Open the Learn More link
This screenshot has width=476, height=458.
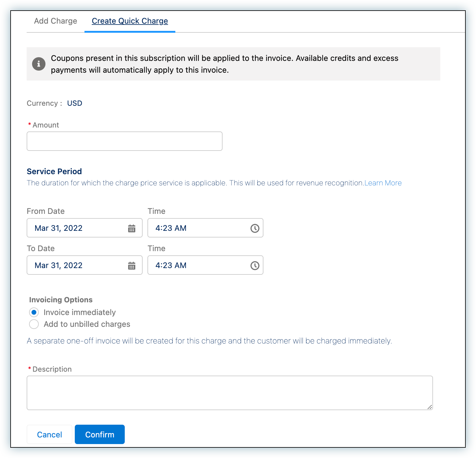[383, 183]
